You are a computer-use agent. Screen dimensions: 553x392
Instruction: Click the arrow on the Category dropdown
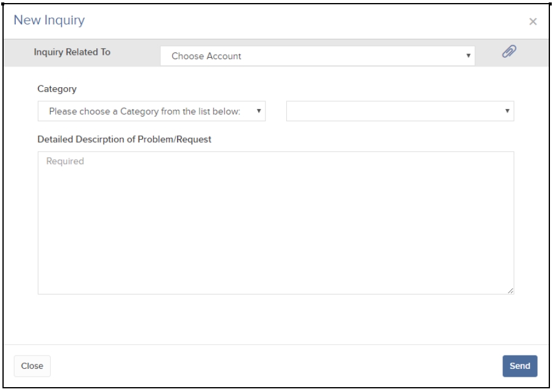point(259,111)
